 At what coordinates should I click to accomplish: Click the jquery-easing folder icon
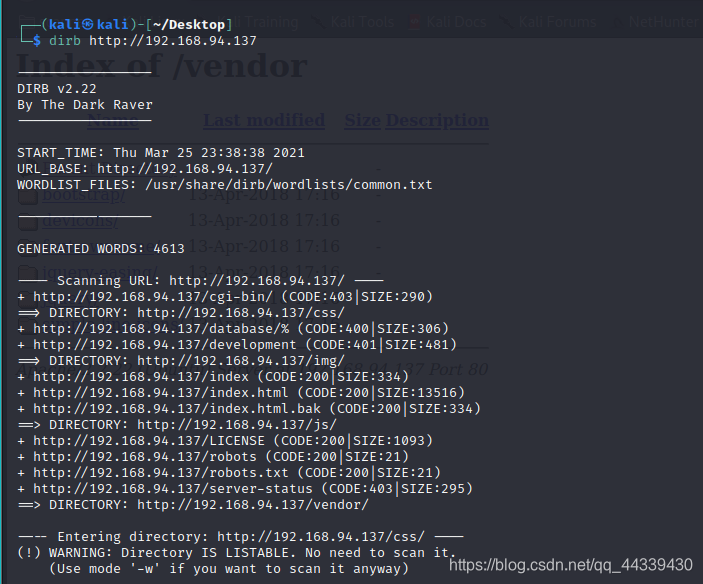28,272
